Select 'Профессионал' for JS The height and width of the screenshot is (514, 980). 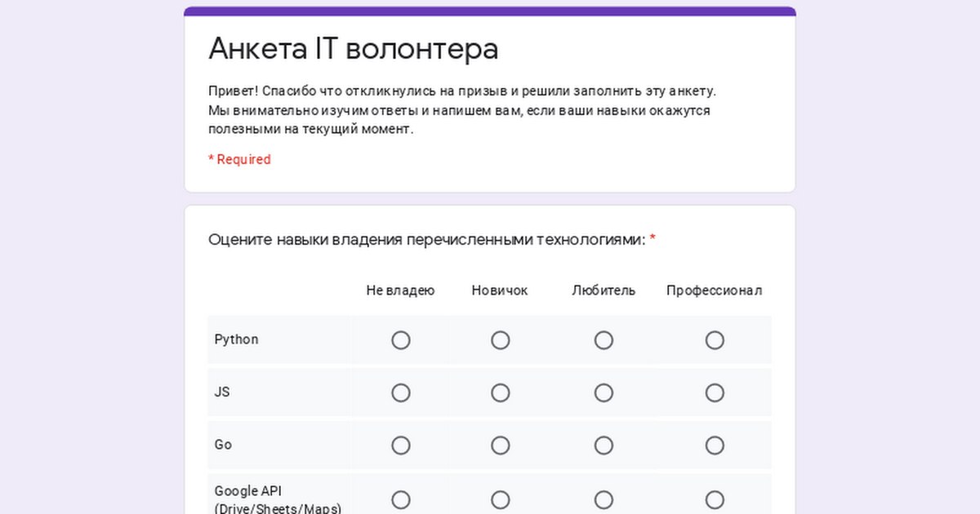click(x=715, y=393)
